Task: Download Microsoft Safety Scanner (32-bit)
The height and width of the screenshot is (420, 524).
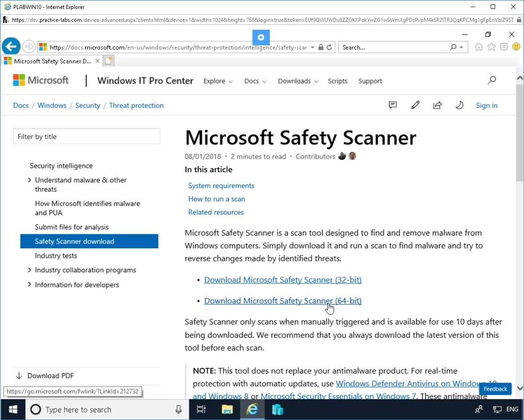Action: pyautogui.click(x=283, y=280)
